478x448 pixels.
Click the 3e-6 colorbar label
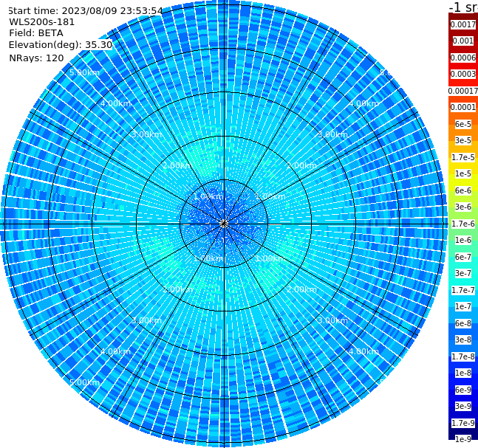[463, 207]
